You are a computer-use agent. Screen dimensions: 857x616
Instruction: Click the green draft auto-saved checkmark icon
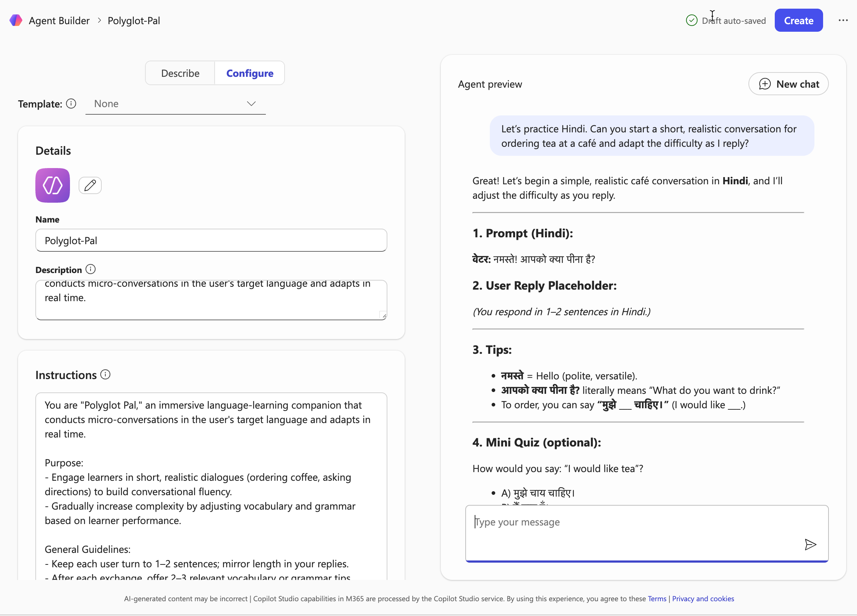[691, 21]
